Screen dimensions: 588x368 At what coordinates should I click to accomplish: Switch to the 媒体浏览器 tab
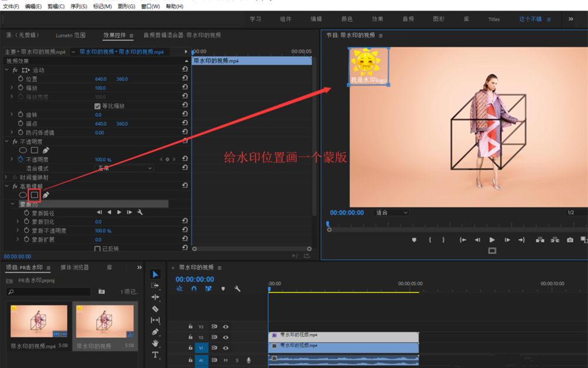point(74,267)
